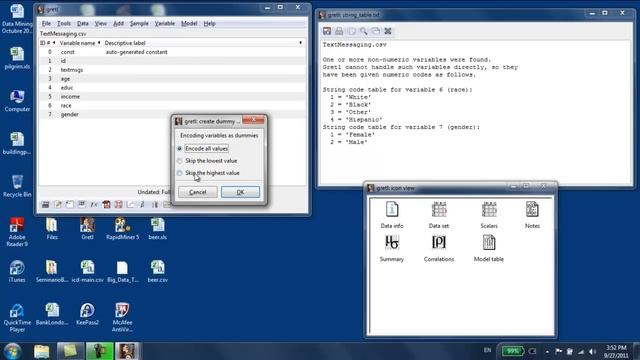This screenshot has height=360, width=640.
Task: Click Cancel in create dummy dialog
Action: point(198,192)
